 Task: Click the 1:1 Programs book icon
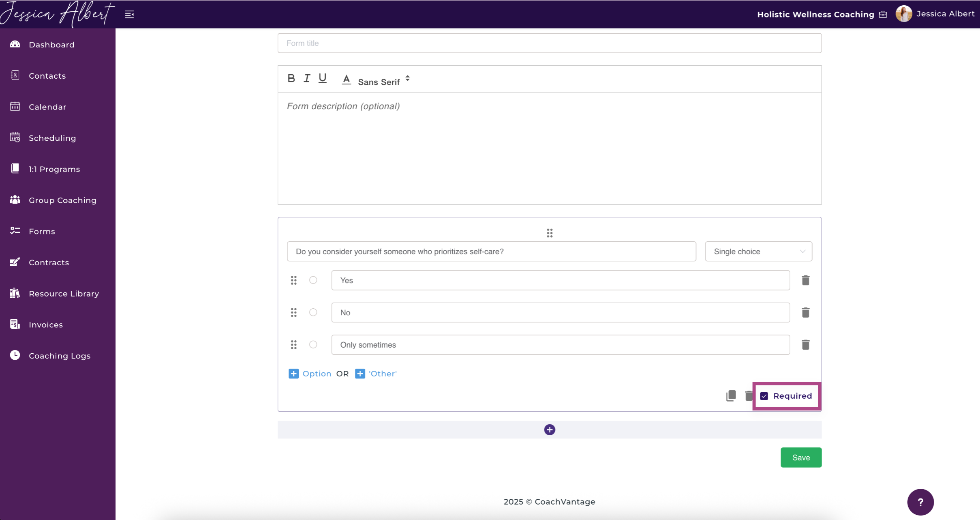click(x=15, y=169)
